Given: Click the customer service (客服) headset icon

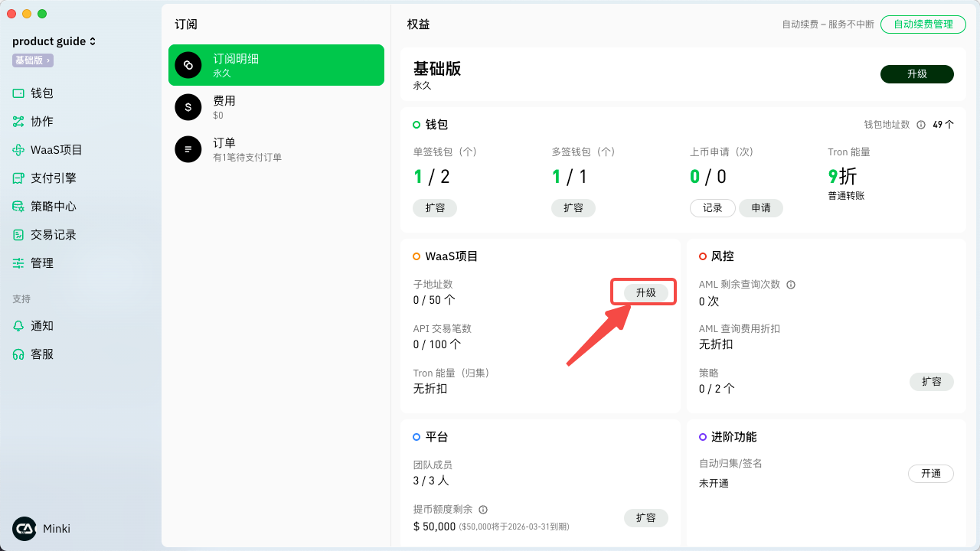Looking at the screenshot, I should click(x=18, y=354).
